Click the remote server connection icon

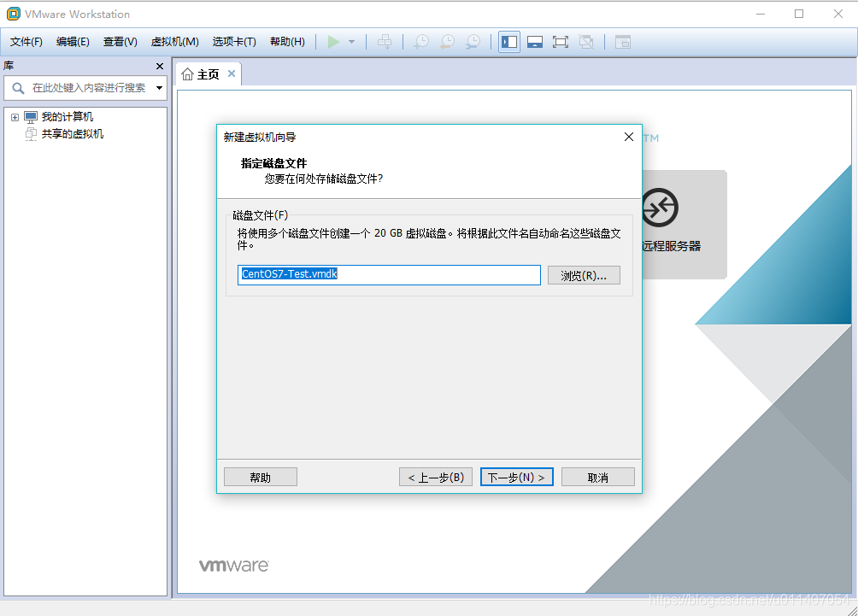point(660,208)
